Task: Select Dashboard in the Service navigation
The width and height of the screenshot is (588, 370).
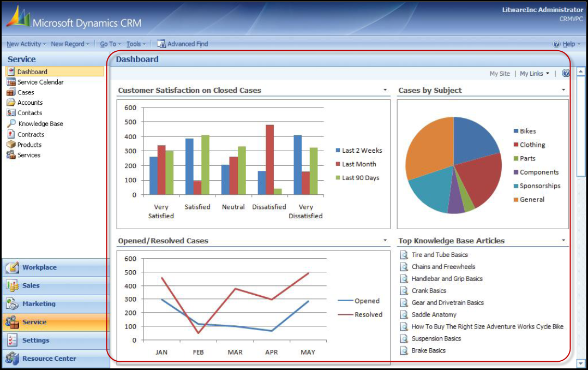Action: tap(55, 71)
